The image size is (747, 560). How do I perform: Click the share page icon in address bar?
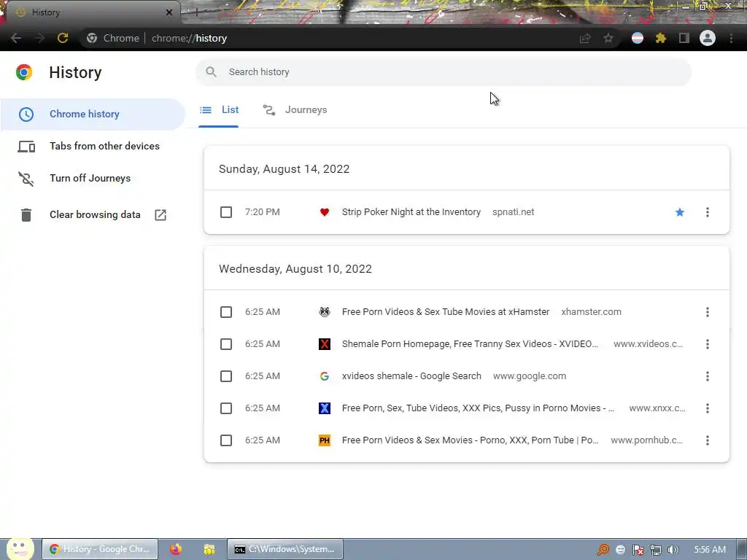click(585, 38)
